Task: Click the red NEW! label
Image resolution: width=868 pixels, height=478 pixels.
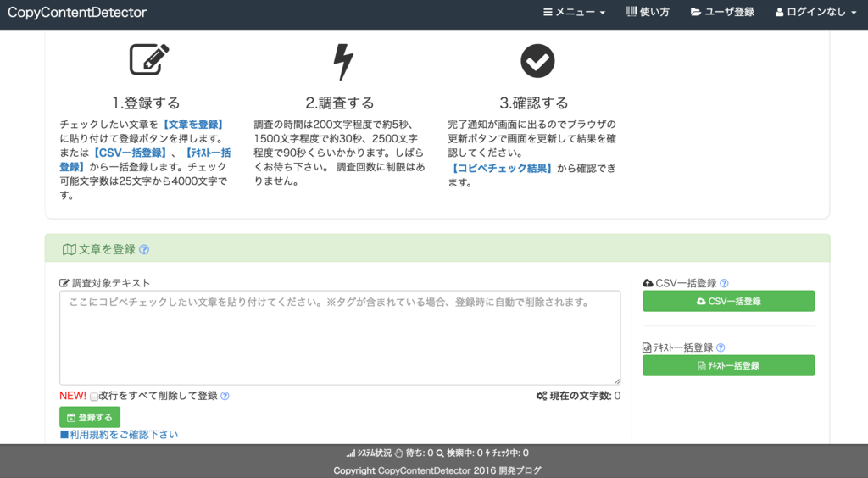Action: point(73,396)
